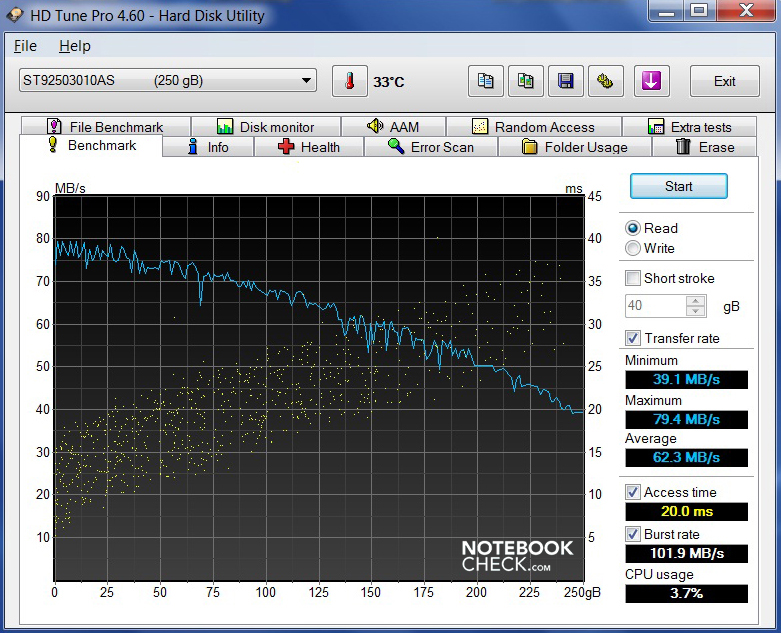
Task: Open the Extra tests tab
Action: 689,127
